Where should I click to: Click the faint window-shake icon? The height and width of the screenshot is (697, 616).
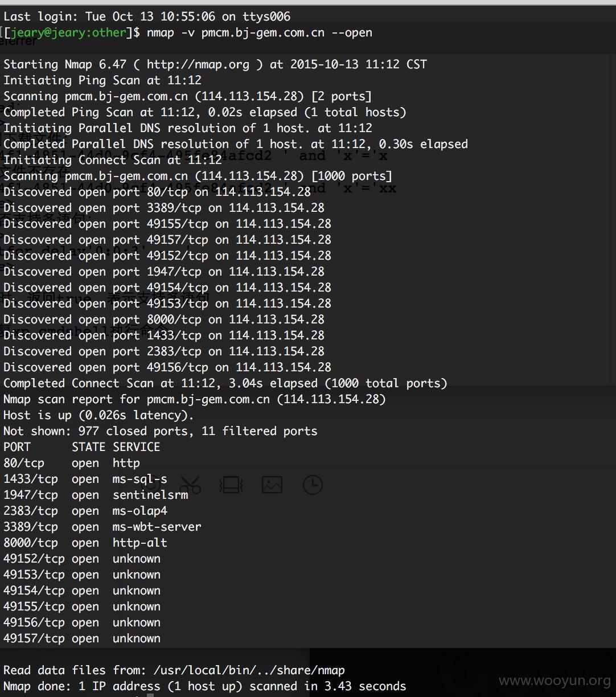point(231,485)
